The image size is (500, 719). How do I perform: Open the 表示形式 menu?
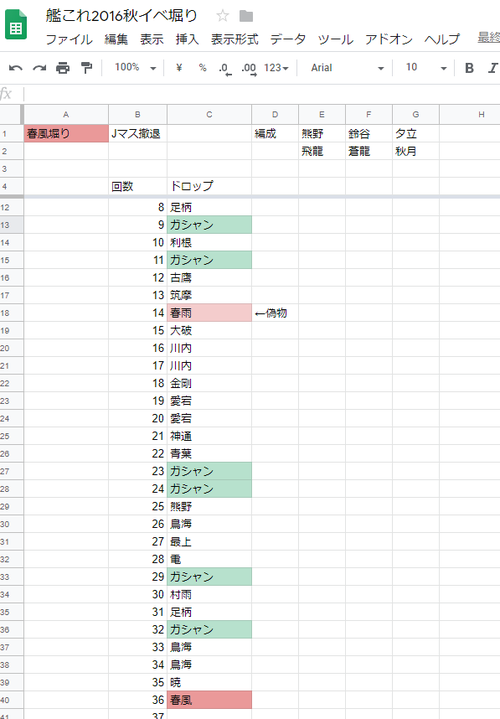coord(234,39)
